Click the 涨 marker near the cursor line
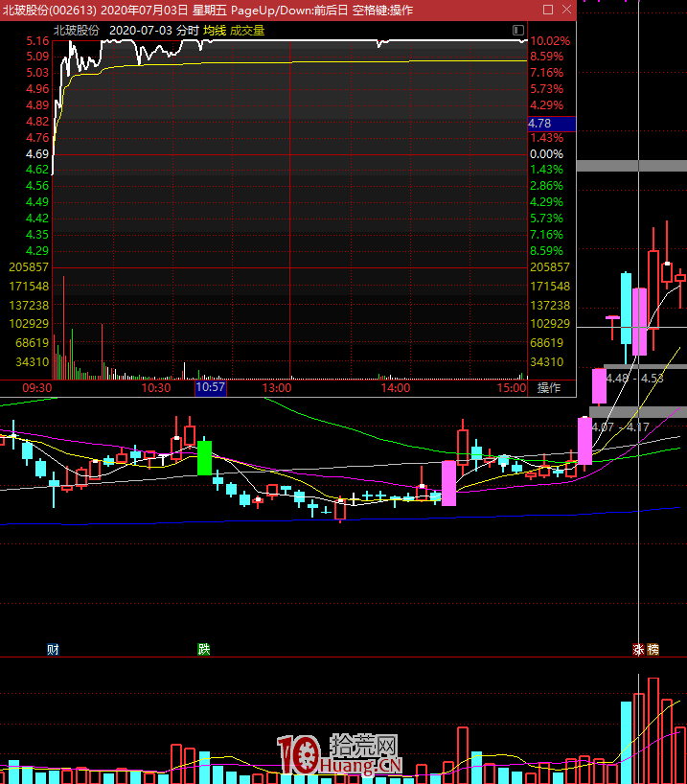The height and width of the screenshot is (784, 687). point(638,649)
